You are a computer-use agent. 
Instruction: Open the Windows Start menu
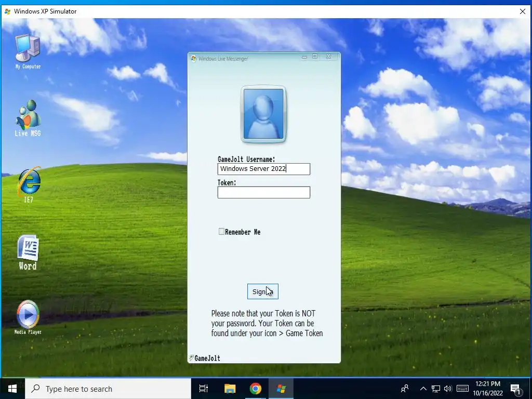[12, 389]
